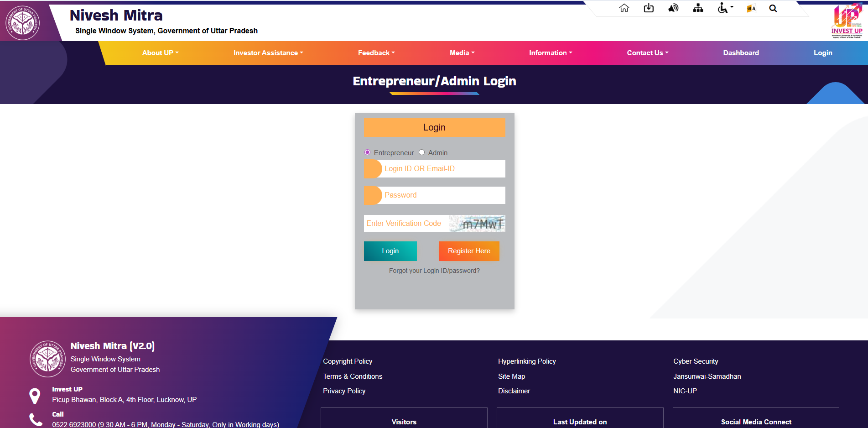Image resolution: width=868 pixels, height=428 pixels.
Task: Expand the Investor Assistance dropdown
Action: (268, 53)
